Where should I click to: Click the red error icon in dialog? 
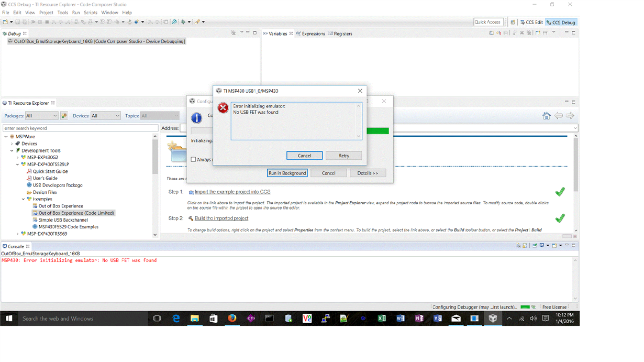[223, 108]
